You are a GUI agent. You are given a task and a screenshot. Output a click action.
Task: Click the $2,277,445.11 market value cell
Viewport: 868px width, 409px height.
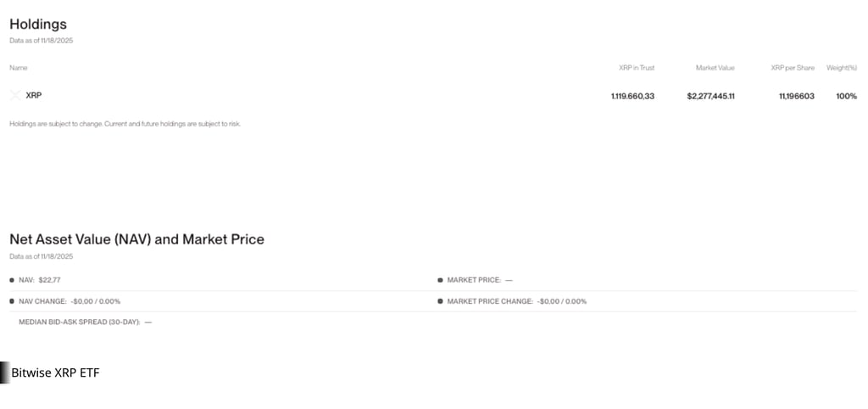710,97
